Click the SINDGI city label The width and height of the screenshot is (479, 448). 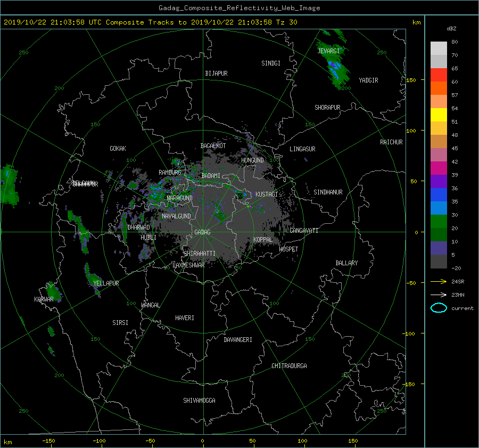tap(271, 63)
